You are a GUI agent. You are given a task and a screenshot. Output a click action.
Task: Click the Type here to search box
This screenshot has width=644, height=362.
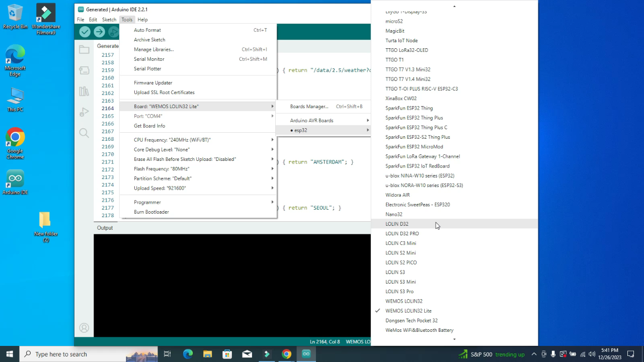coord(89,354)
